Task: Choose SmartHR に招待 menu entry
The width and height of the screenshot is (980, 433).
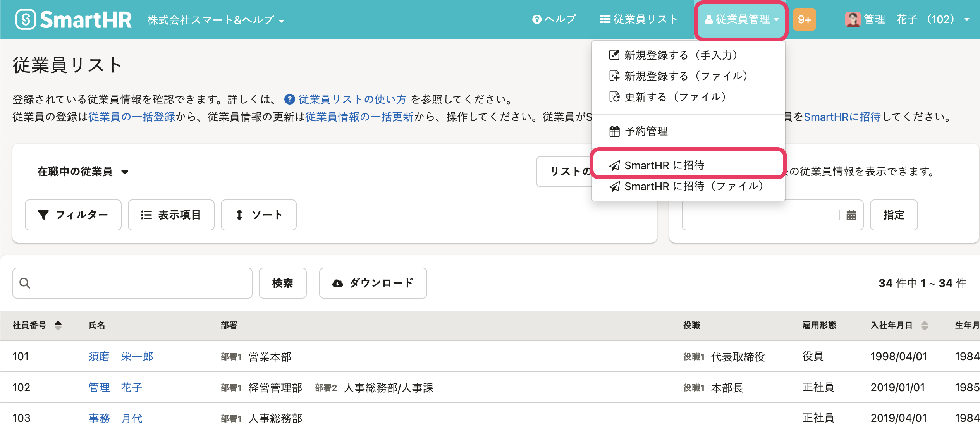Action: 664,165
